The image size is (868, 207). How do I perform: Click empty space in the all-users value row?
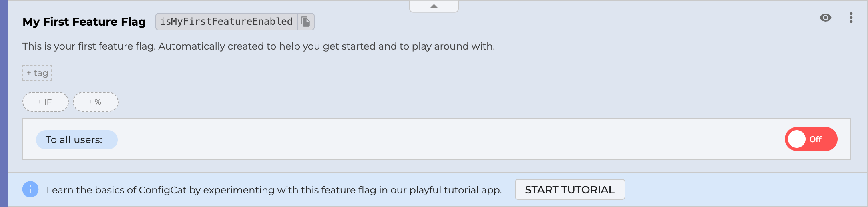[440, 139]
